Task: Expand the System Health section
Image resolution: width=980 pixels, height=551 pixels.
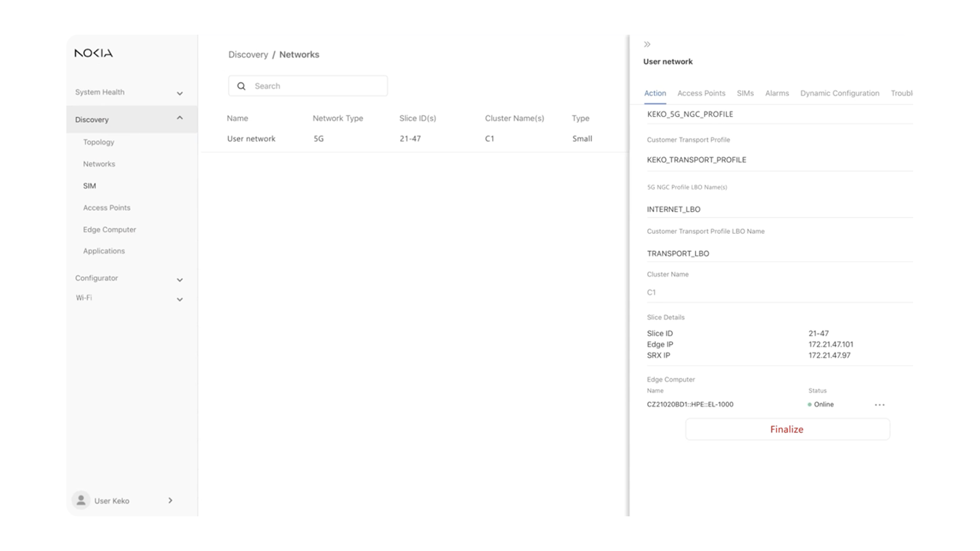Action: tap(180, 93)
